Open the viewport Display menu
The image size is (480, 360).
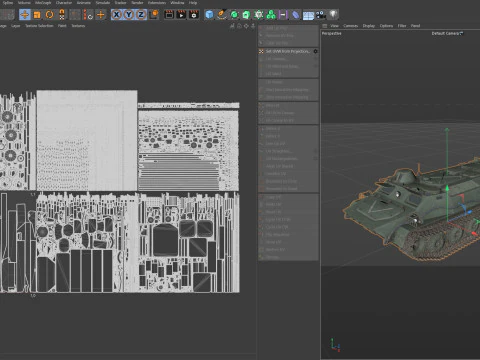coord(369,26)
